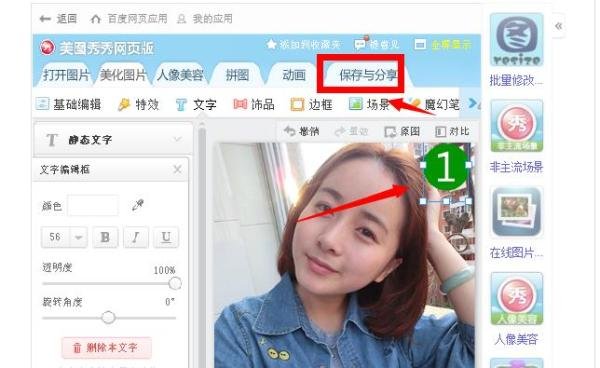Open the 提意见 feedback link

[x=377, y=45]
